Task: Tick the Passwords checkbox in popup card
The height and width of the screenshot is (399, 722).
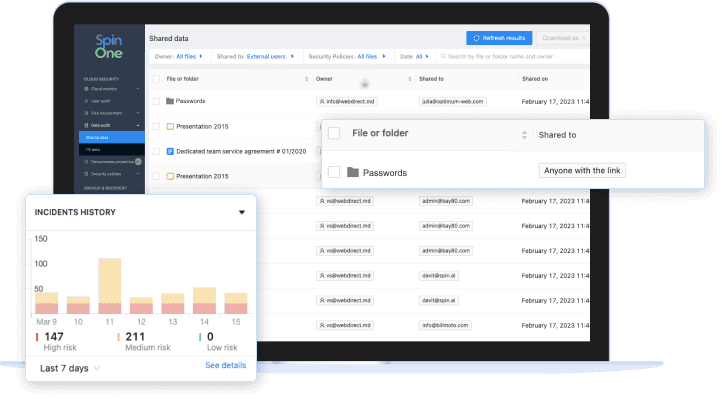Action: [x=334, y=172]
